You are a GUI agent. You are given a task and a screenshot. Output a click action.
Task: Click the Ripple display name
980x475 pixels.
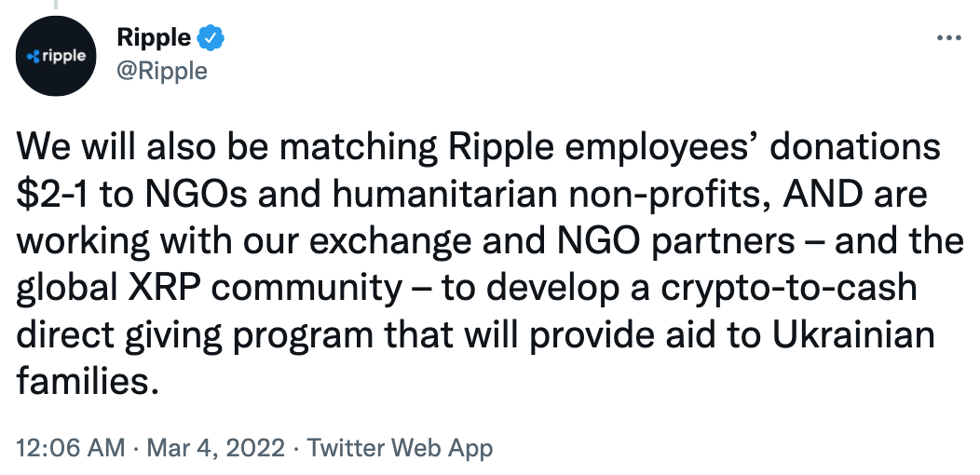tap(154, 39)
